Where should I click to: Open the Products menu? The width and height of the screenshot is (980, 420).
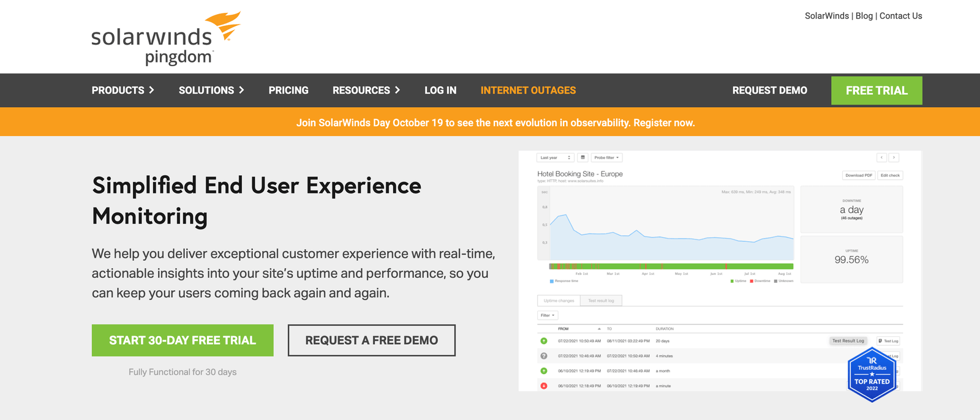123,90
